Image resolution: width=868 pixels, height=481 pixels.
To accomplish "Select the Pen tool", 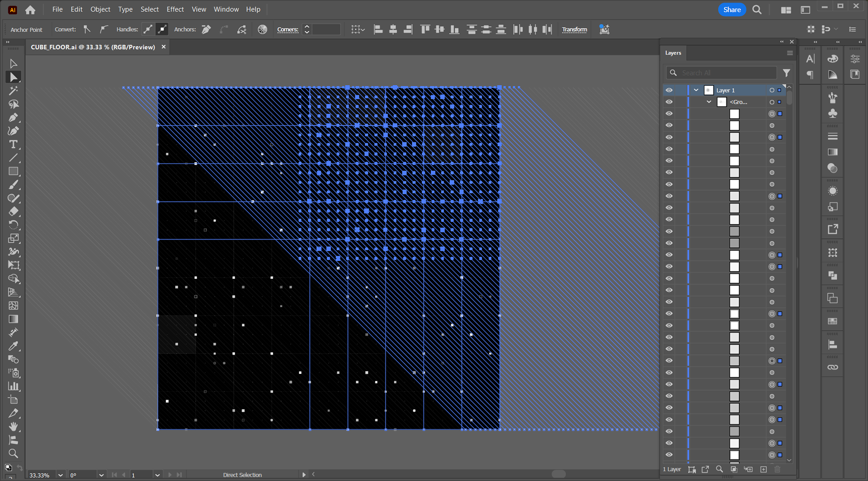I will pos(13,118).
